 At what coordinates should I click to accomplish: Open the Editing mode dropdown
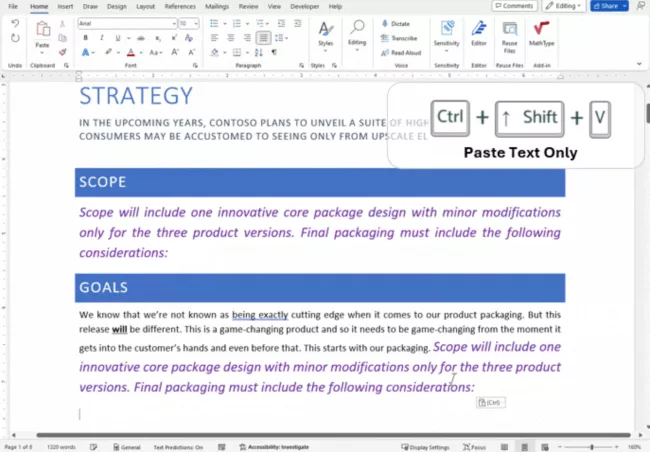click(x=564, y=6)
